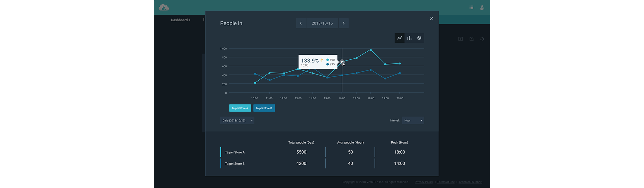Go to previous date
Image resolution: width=644 pixels, height=188 pixels.
(x=301, y=23)
